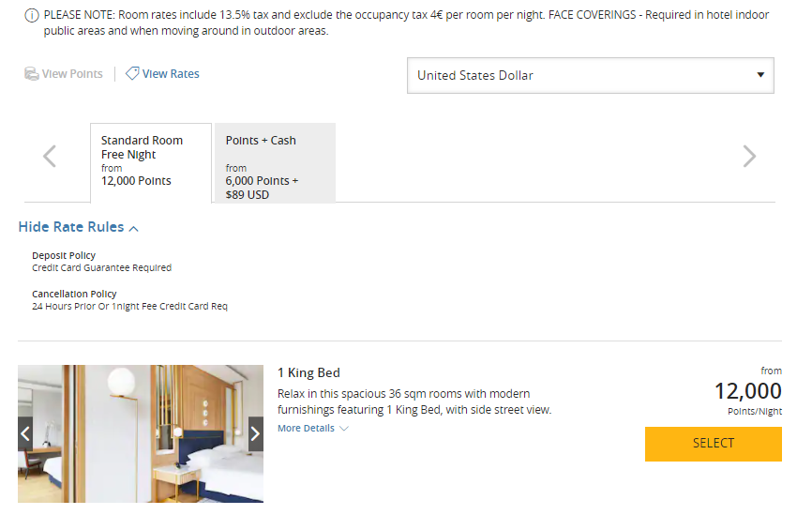Screen dimensions: 812x515
Task: Select Standard Room Free Night tab
Action: (150, 161)
